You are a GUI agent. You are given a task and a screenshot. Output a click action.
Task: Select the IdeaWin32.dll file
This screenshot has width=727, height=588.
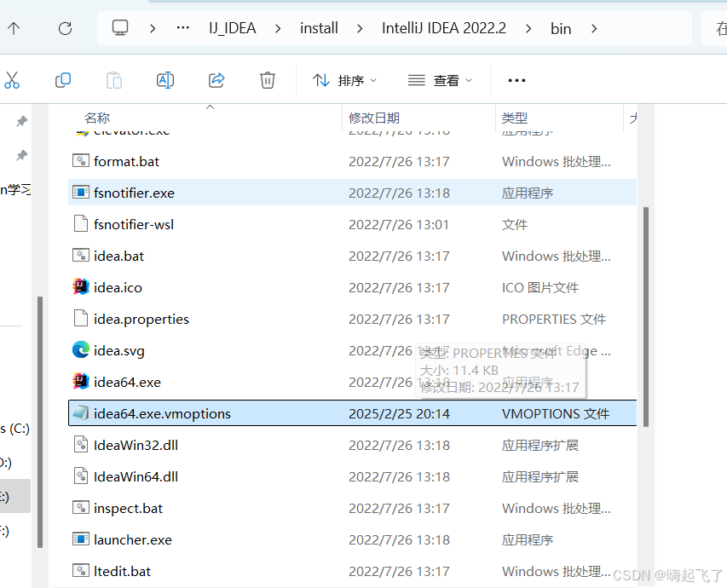click(352, 445)
